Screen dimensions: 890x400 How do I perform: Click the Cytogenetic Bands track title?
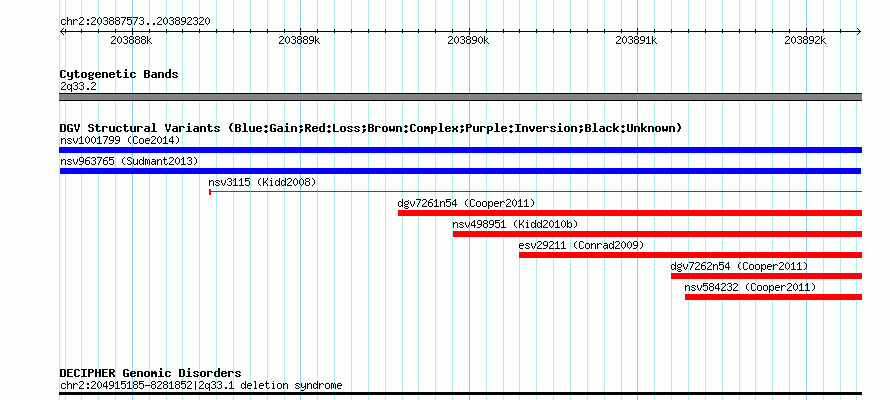[x=119, y=74]
